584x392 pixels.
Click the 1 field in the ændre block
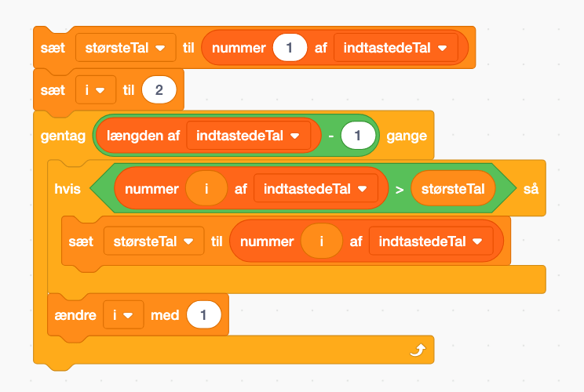[x=203, y=315]
